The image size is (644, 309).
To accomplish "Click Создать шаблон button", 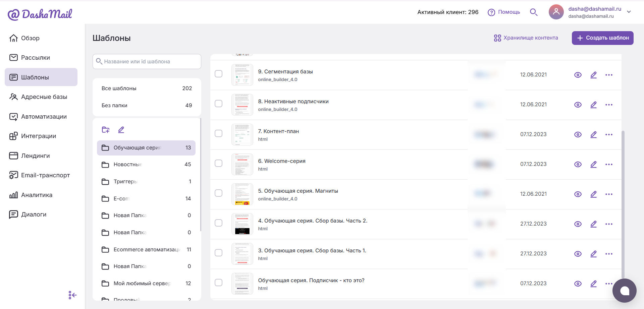I will (603, 38).
